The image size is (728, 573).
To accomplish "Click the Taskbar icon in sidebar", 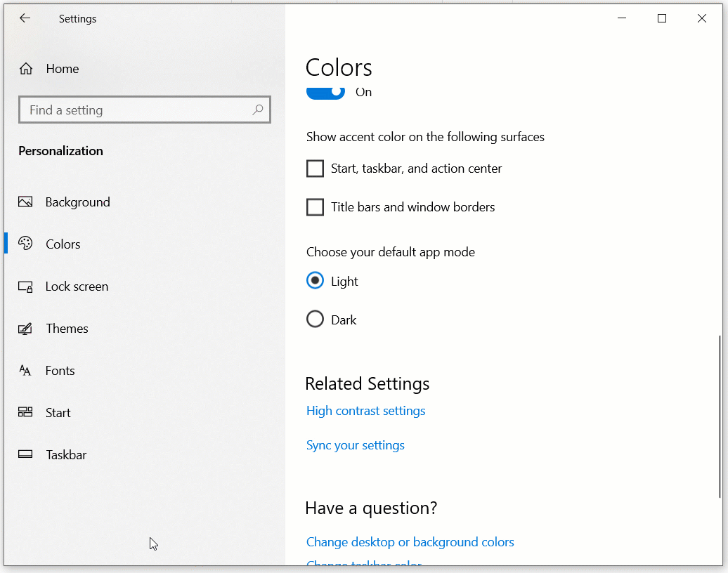I will pyautogui.click(x=26, y=455).
